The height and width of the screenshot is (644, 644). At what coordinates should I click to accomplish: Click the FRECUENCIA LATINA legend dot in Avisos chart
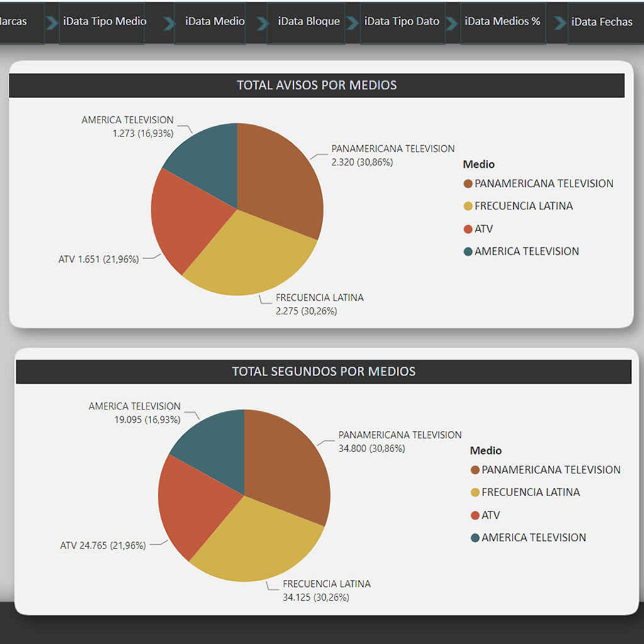pyautogui.click(x=468, y=206)
